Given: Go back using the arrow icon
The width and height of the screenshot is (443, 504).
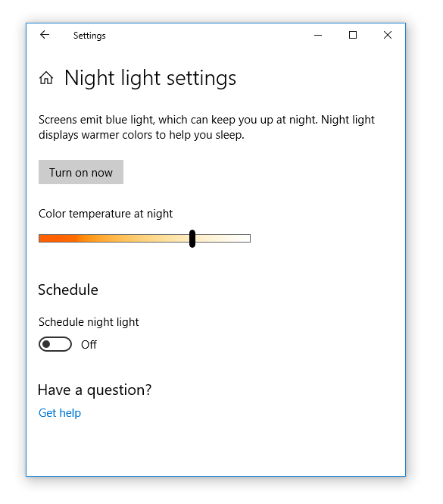Looking at the screenshot, I should point(45,35).
